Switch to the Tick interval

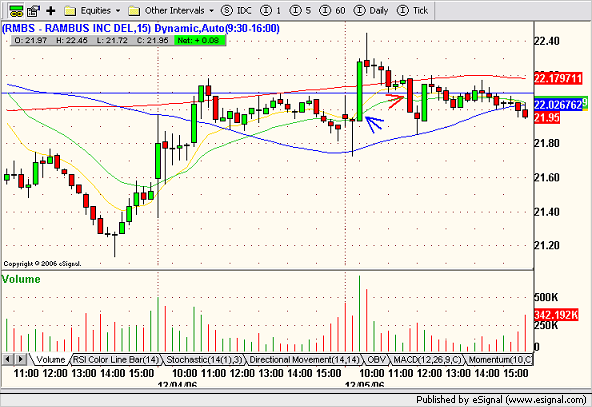click(x=413, y=11)
